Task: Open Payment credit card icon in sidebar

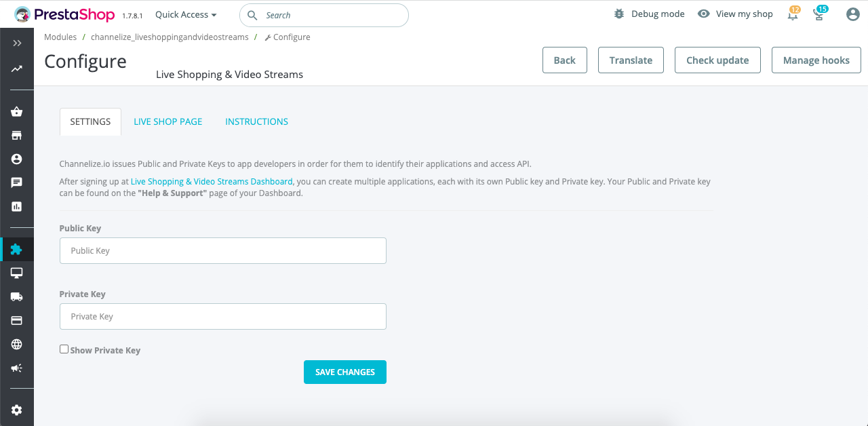Action: click(17, 320)
